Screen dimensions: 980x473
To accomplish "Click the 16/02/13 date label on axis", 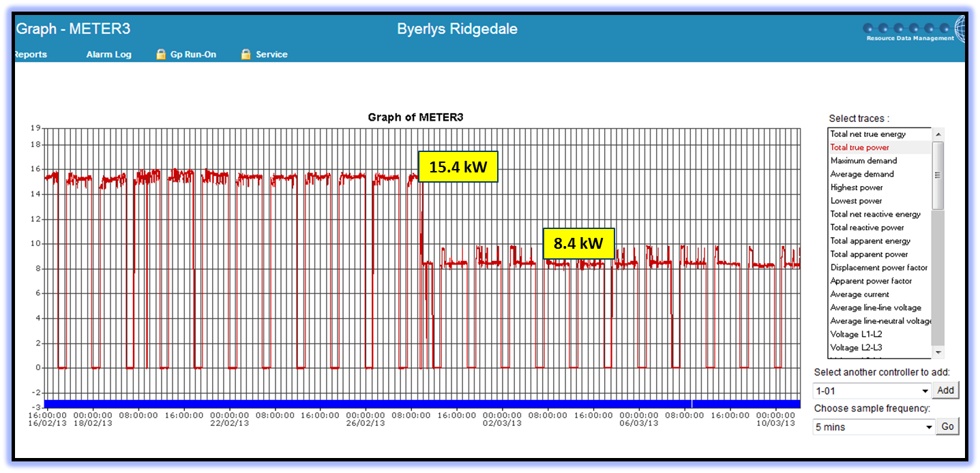I will [47, 423].
